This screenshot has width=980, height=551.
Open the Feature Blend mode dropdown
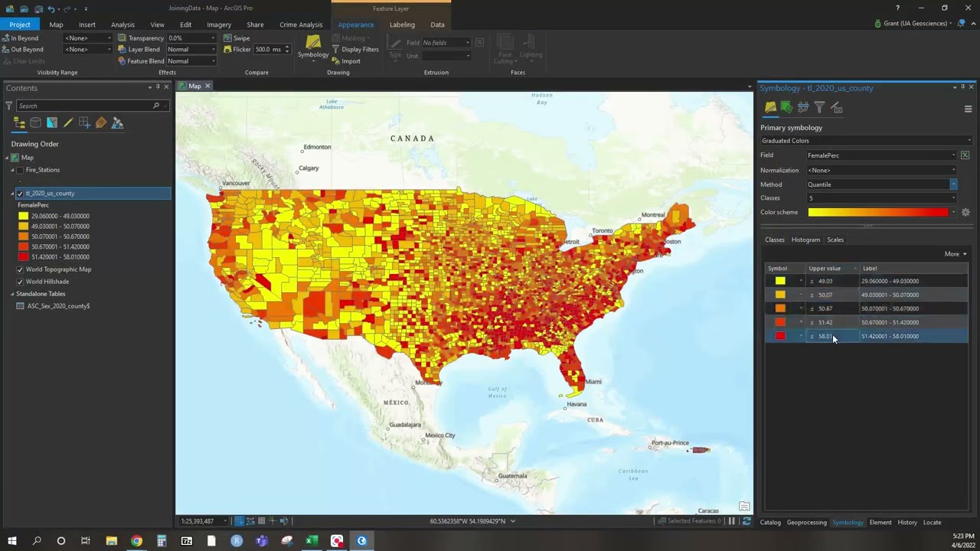pos(191,61)
